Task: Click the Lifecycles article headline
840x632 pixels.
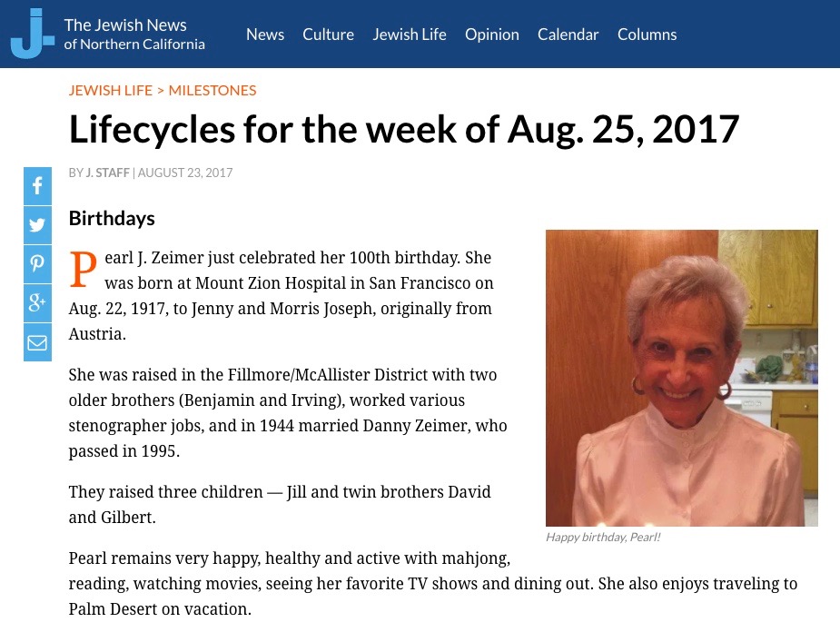Action: (404, 130)
